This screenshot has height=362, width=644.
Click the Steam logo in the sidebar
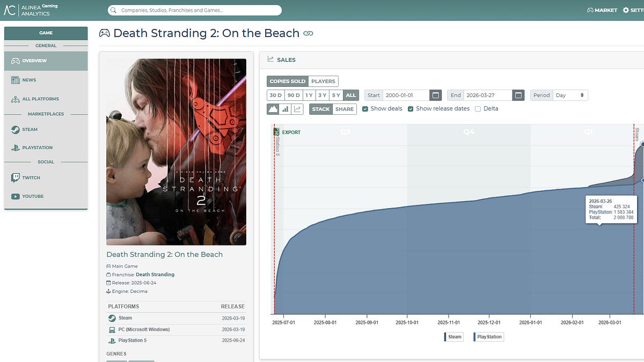[16, 129]
